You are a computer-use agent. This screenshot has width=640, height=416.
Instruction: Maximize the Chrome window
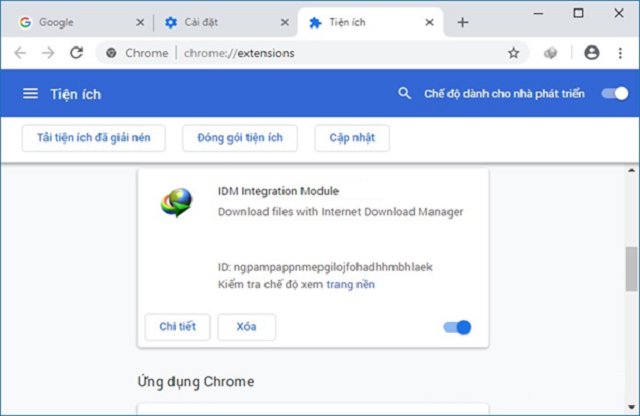tap(578, 13)
